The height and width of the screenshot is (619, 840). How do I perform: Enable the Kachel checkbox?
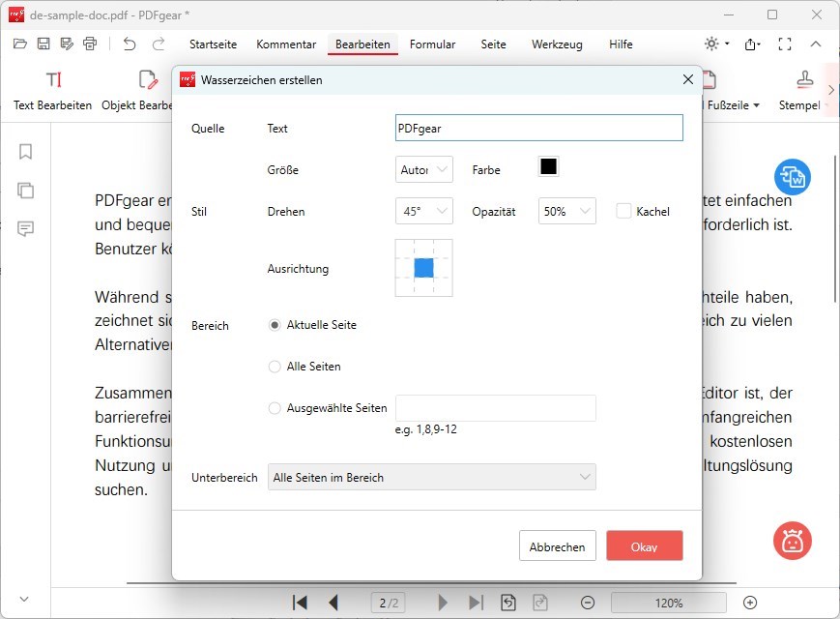[x=623, y=211]
